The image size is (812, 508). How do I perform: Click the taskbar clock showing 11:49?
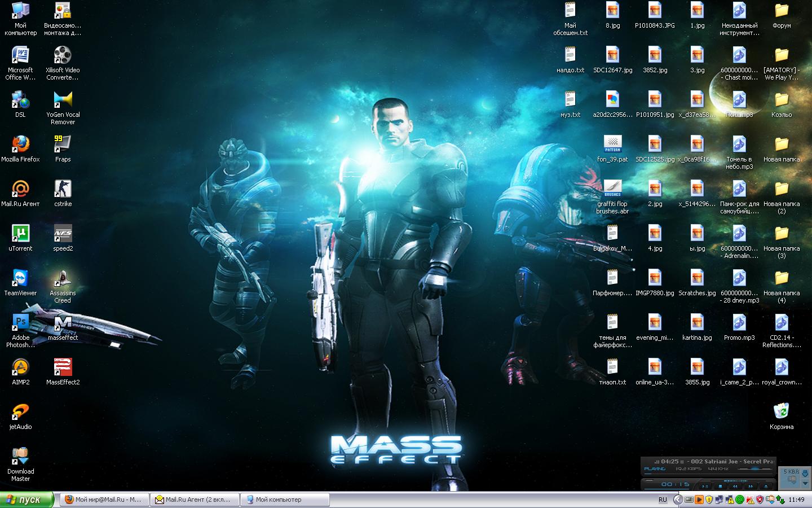(x=797, y=500)
